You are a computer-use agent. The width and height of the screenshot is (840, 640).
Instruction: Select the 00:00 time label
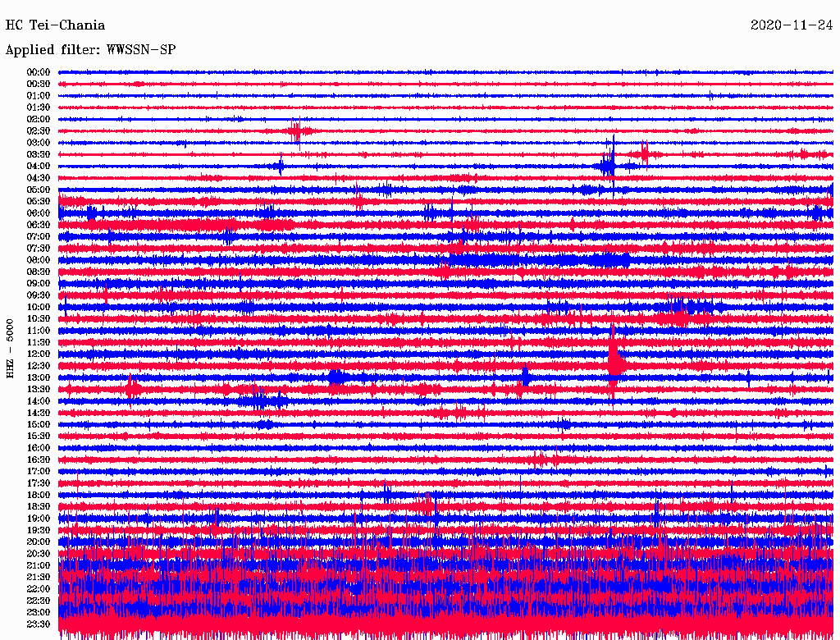(x=39, y=72)
